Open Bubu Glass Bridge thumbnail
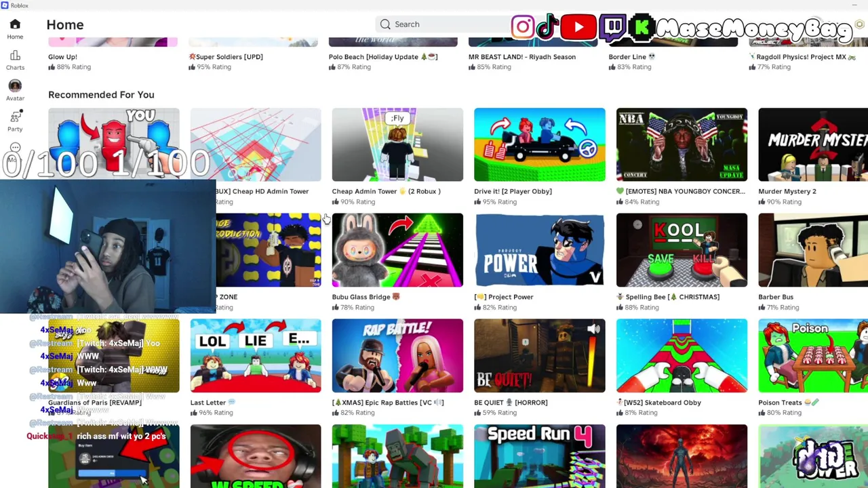Image resolution: width=868 pixels, height=488 pixels. pyautogui.click(x=397, y=250)
